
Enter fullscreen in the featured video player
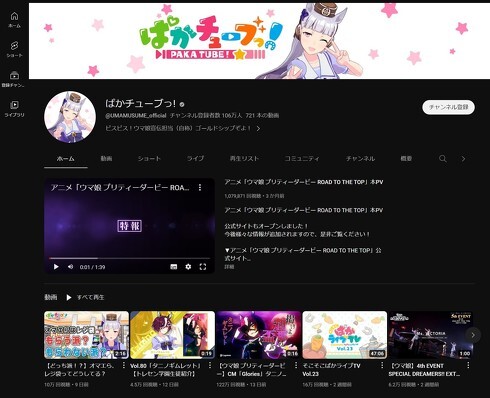[x=203, y=267]
